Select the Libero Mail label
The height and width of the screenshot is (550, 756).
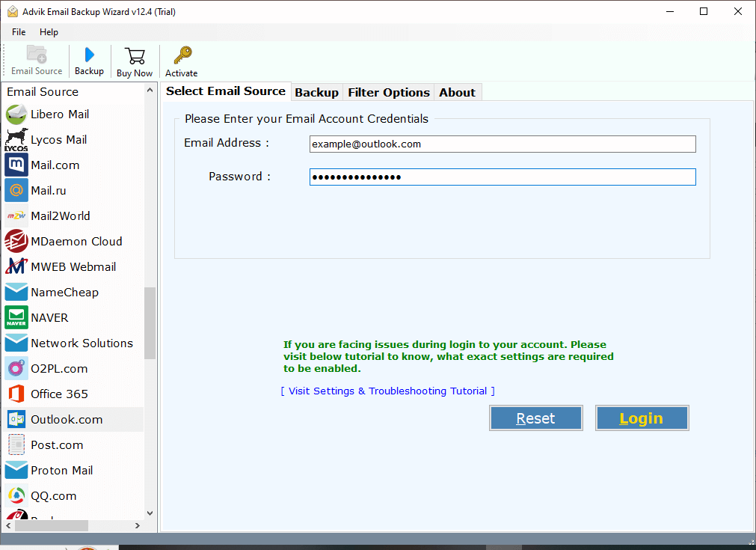click(60, 114)
